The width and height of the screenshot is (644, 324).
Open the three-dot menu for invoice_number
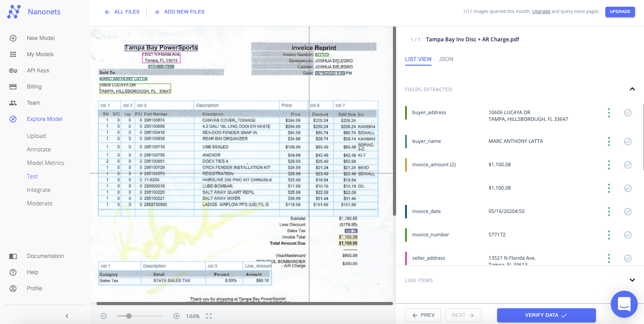point(609,235)
